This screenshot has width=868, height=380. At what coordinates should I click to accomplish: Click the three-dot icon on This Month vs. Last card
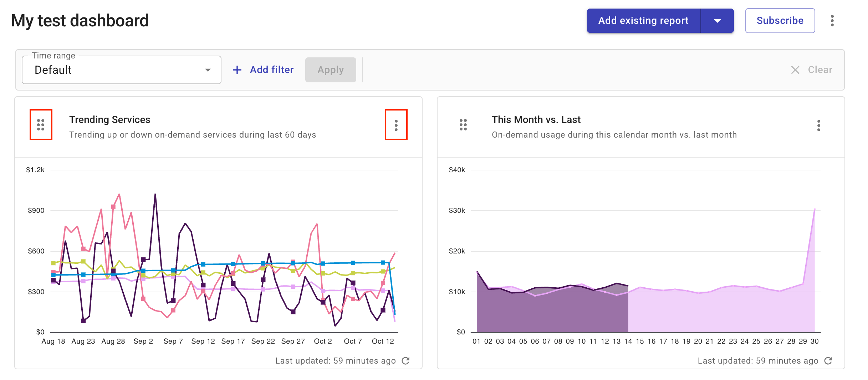click(x=819, y=125)
